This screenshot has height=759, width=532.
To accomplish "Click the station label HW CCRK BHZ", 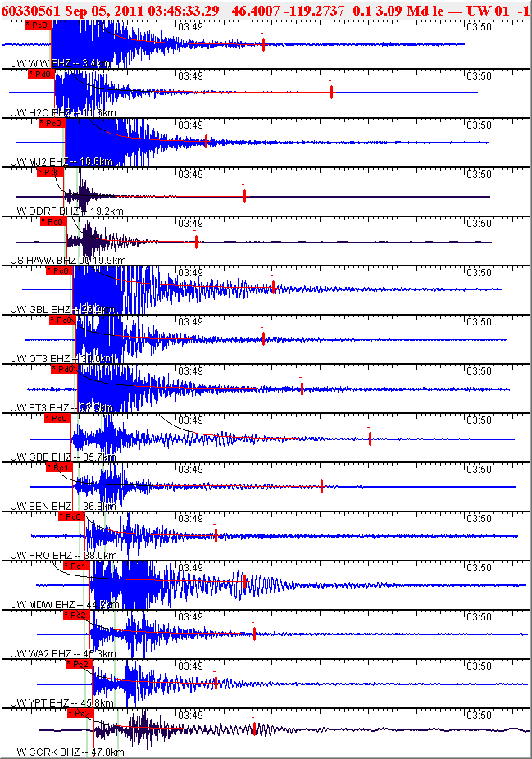I will point(44,752).
